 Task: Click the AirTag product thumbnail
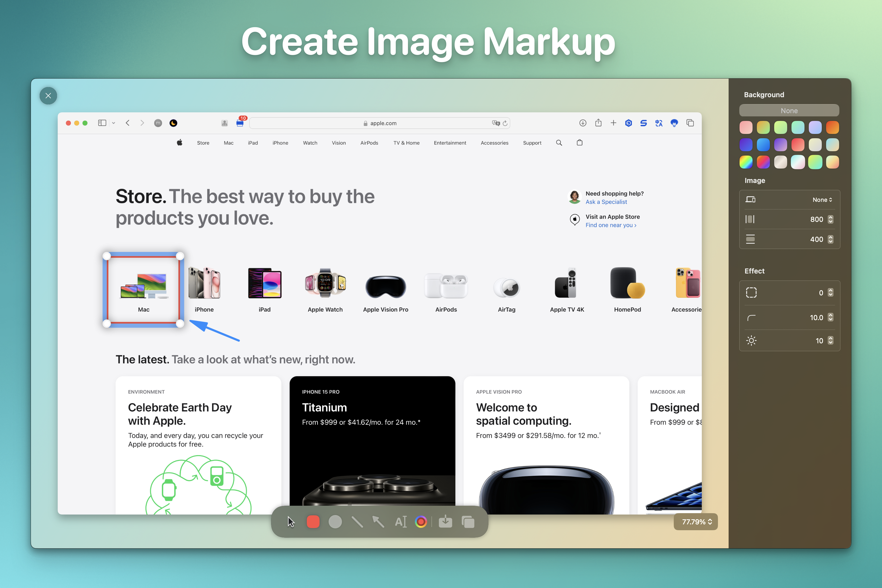point(507,288)
